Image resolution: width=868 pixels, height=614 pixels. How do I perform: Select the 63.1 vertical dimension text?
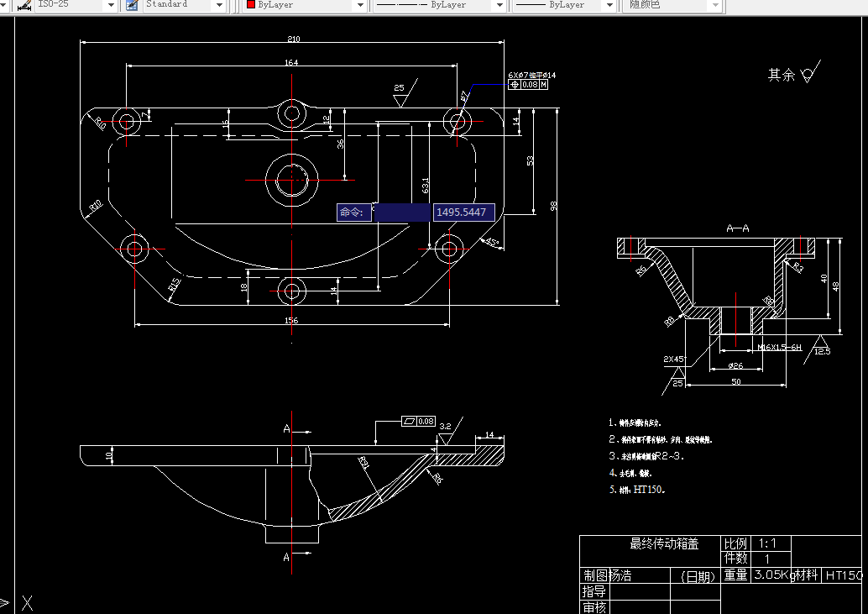[425, 186]
